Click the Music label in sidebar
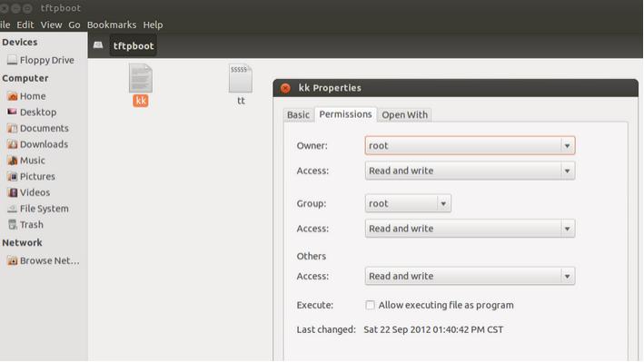644x362 pixels. 33,160
